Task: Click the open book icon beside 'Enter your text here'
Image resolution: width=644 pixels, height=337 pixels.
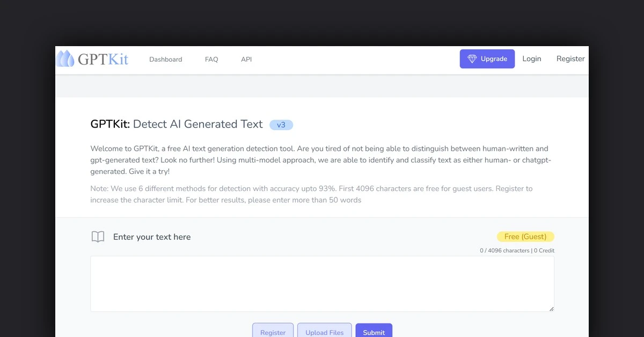Action: pyautogui.click(x=98, y=236)
